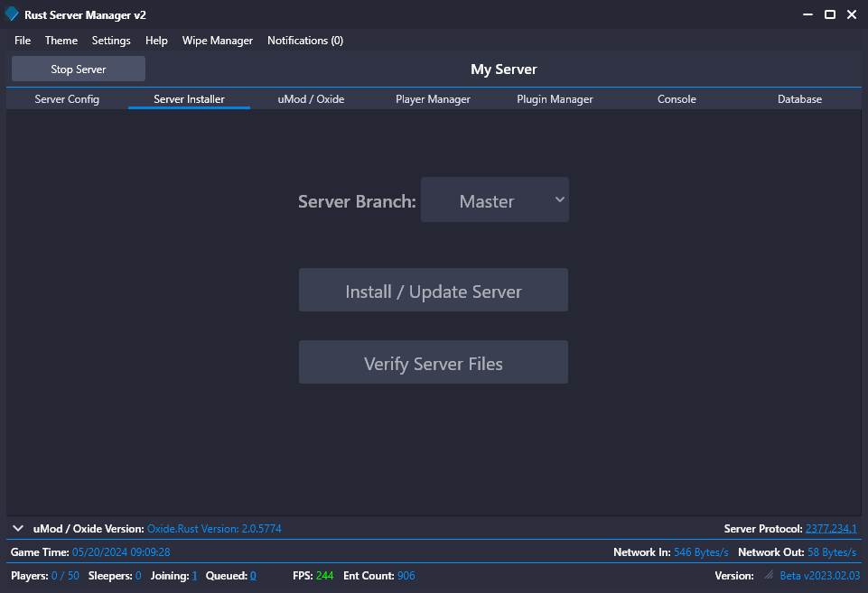Open the File menu
The width and height of the screenshot is (868, 593).
click(23, 41)
